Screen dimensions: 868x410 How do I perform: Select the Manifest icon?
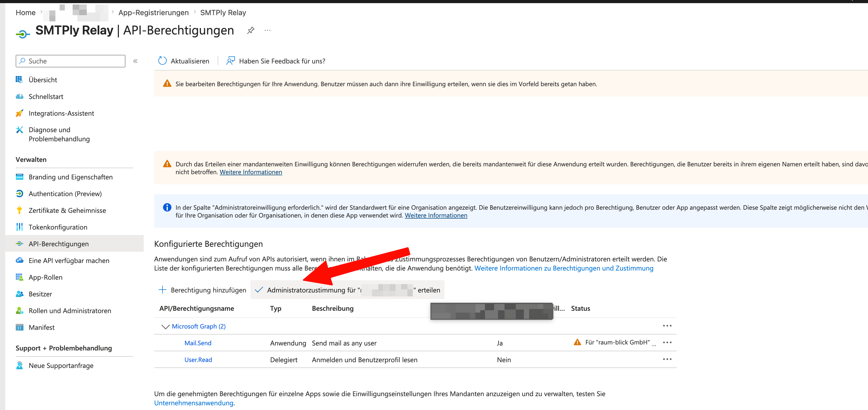(x=20, y=327)
